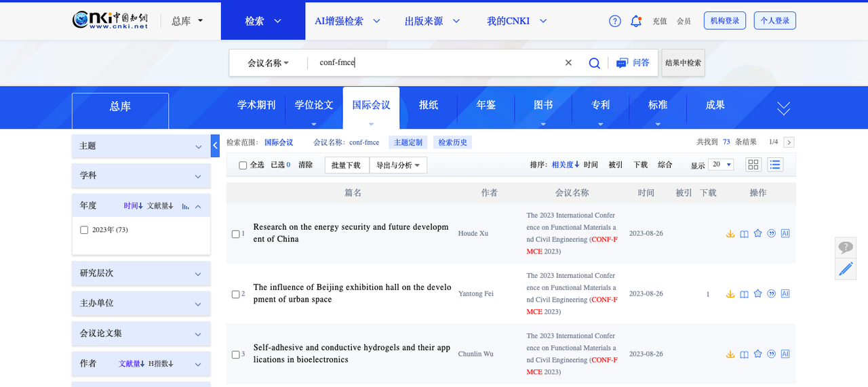
Task: Open the 出版来源 menu
Action: click(x=432, y=21)
